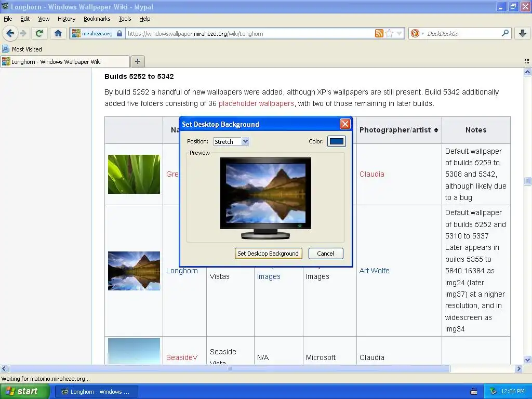
Task: Close the Set Desktop Background dialog
Action: (345, 124)
